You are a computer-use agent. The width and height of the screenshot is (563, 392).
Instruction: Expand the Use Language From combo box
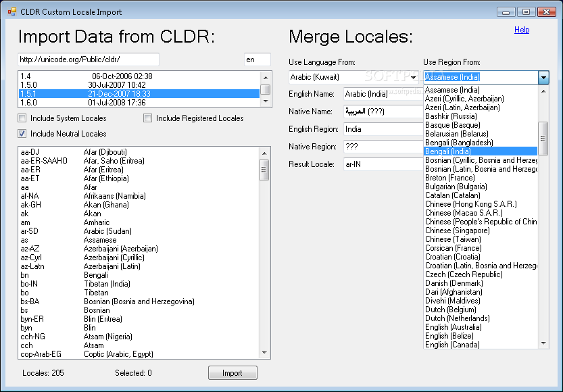tap(413, 77)
